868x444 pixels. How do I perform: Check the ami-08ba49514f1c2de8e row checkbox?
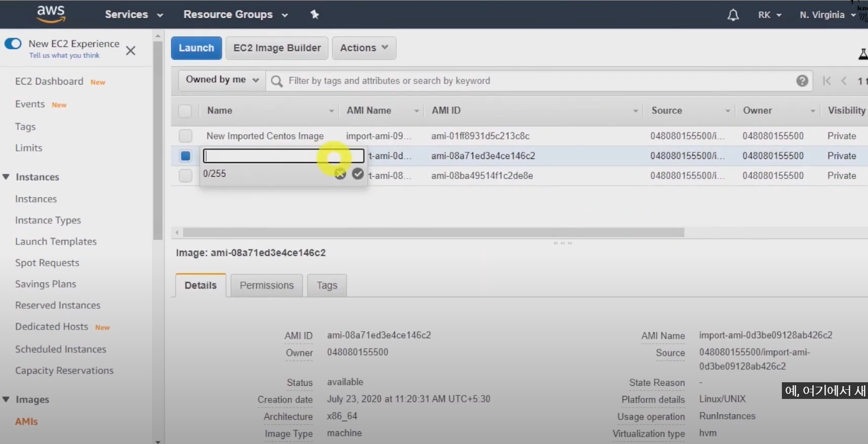[185, 176]
